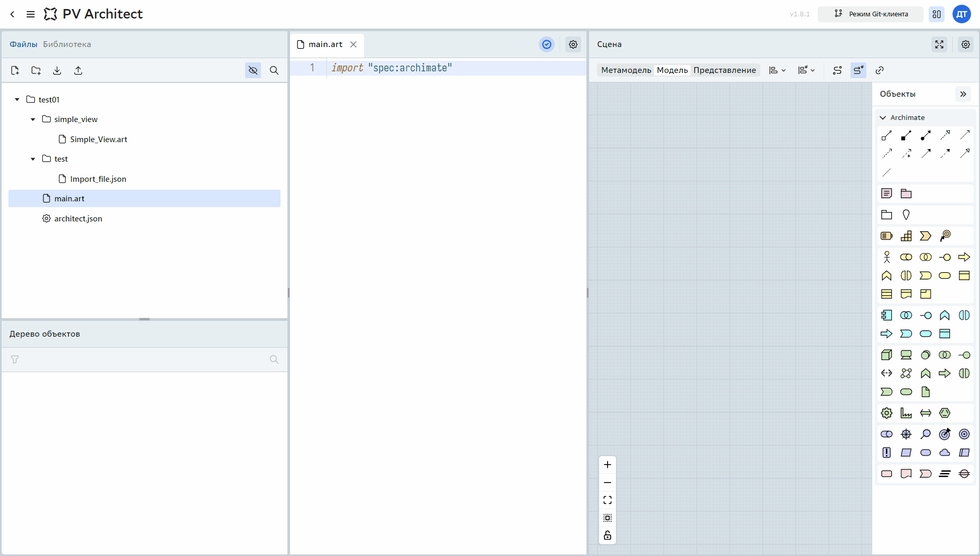980x556 pixels.
Task: Select the Artifact document element
Action: pyautogui.click(x=926, y=392)
